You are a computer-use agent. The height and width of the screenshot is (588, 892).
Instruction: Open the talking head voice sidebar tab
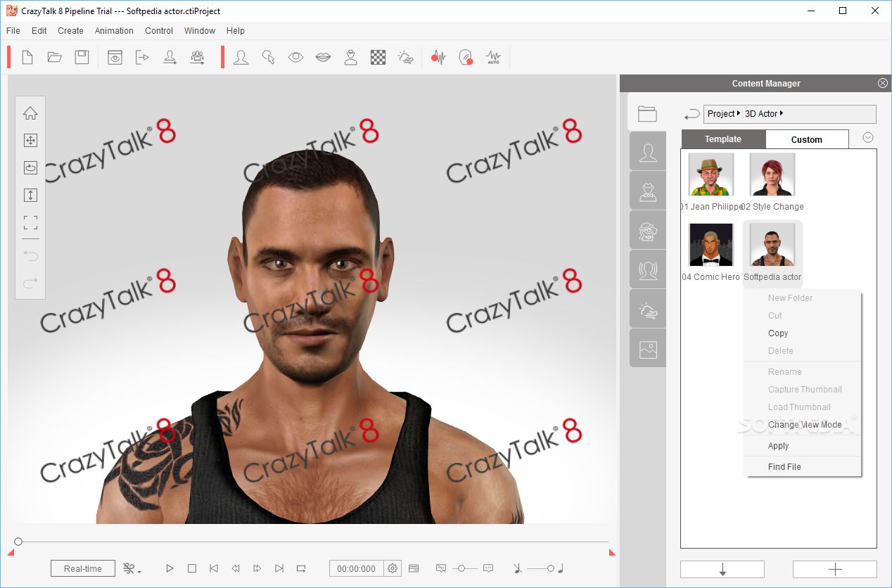point(648,271)
